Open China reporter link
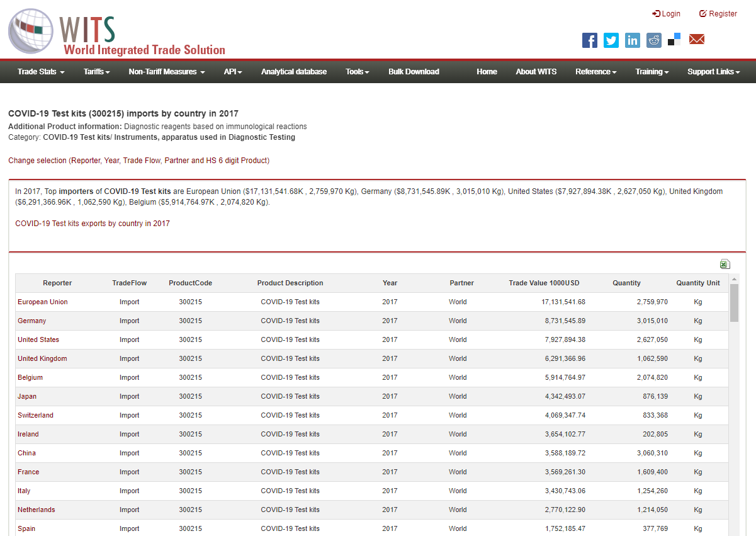This screenshot has width=756, height=536. (x=26, y=453)
